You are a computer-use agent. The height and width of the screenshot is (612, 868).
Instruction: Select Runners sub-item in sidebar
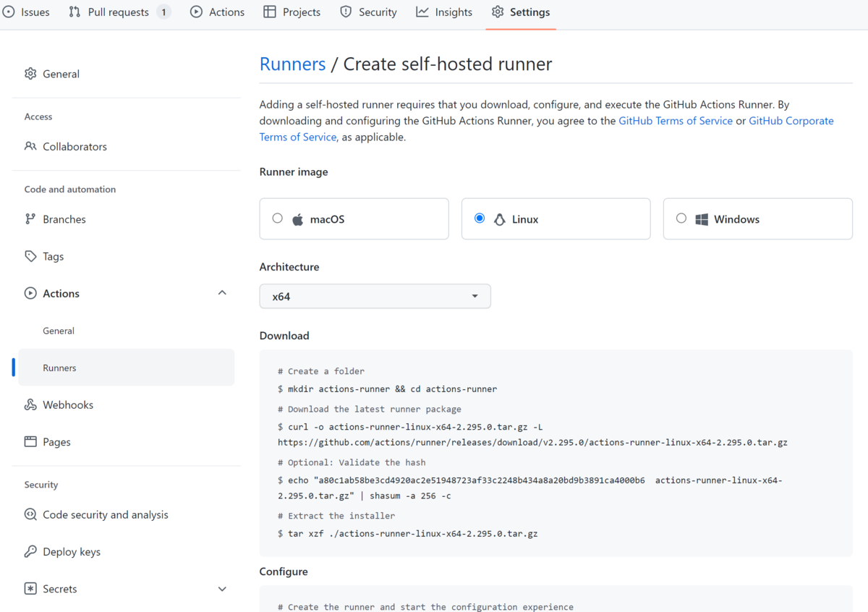coord(127,367)
